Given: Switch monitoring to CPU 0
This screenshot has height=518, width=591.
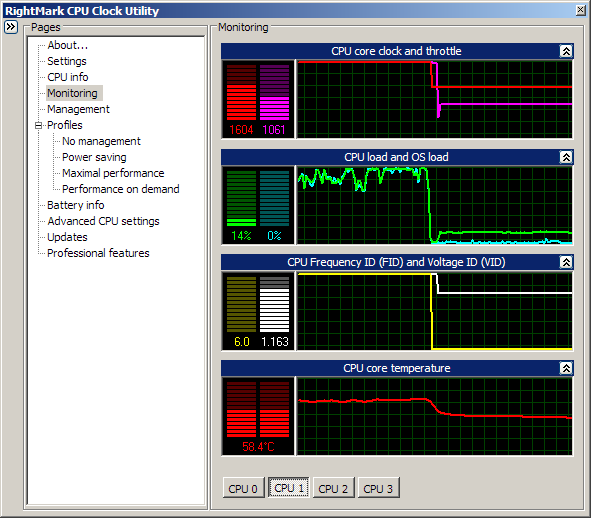Looking at the screenshot, I should click(243, 488).
